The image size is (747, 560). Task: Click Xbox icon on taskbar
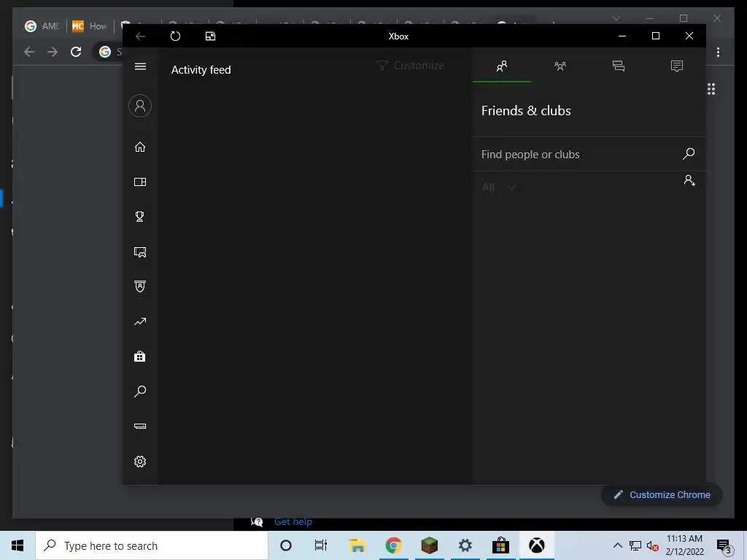click(537, 545)
